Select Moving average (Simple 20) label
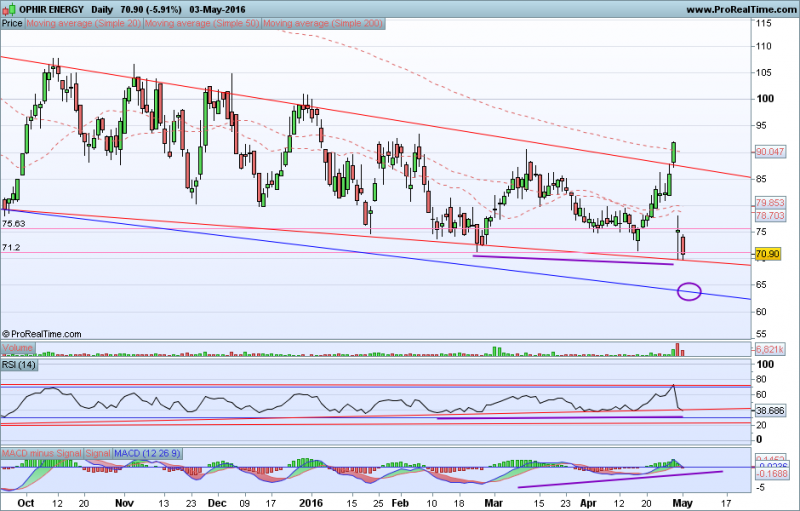Screen dimensions: 800x511 (x=71, y=21)
